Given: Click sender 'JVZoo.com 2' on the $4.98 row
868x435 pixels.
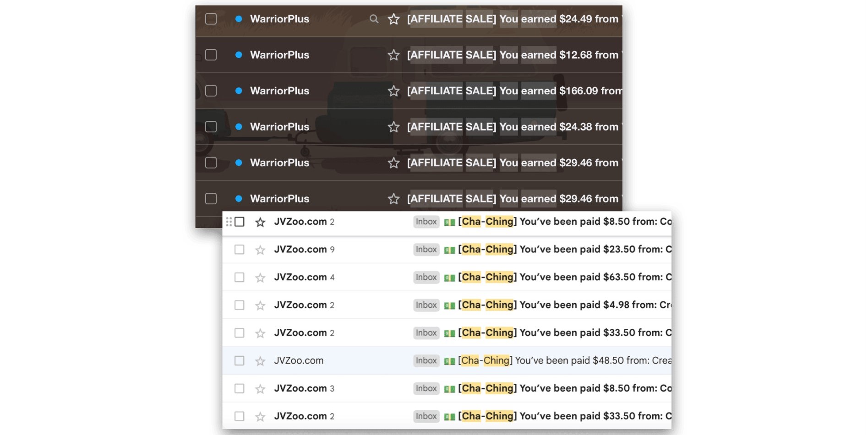Looking at the screenshot, I should (x=304, y=305).
